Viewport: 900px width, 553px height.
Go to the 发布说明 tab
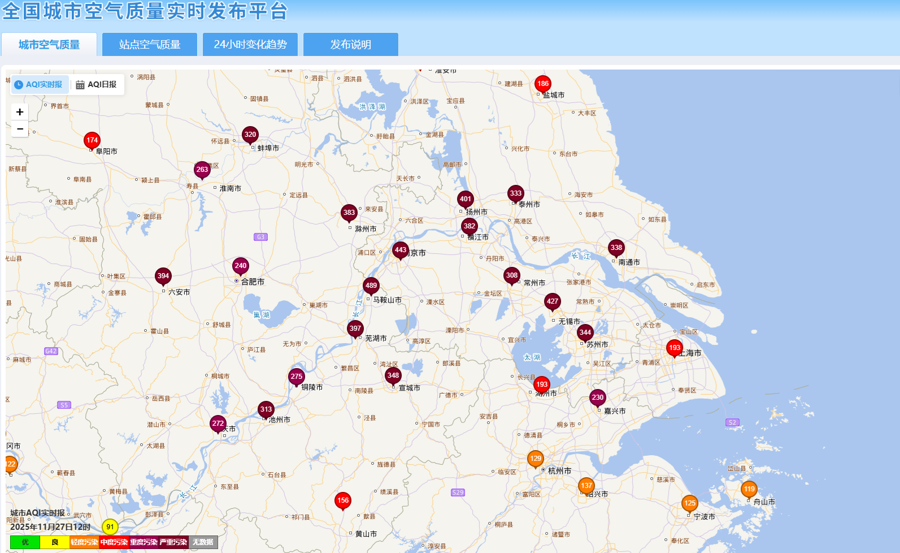click(x=351, y=45)
